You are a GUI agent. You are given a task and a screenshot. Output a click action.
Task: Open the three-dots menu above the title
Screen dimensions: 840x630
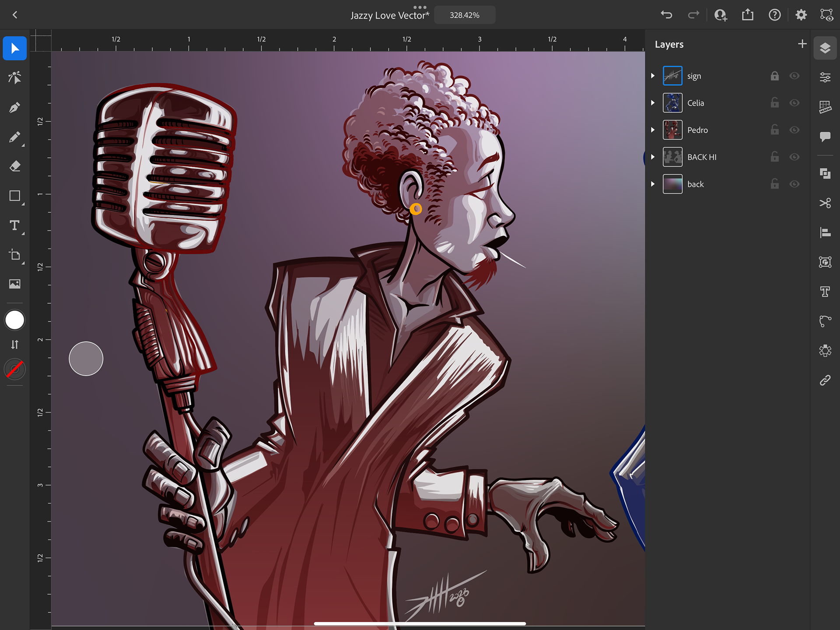click(x=420, y=7)
